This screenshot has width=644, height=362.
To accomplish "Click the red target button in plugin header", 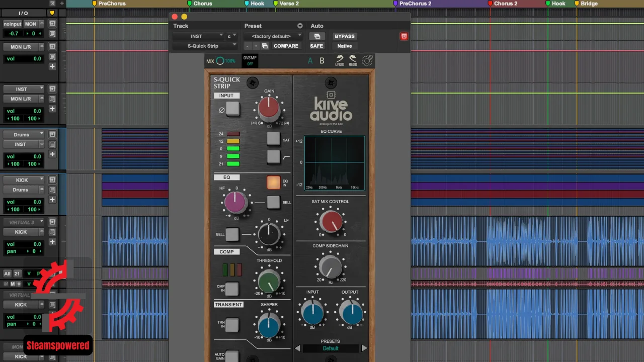I will point(404,36).
